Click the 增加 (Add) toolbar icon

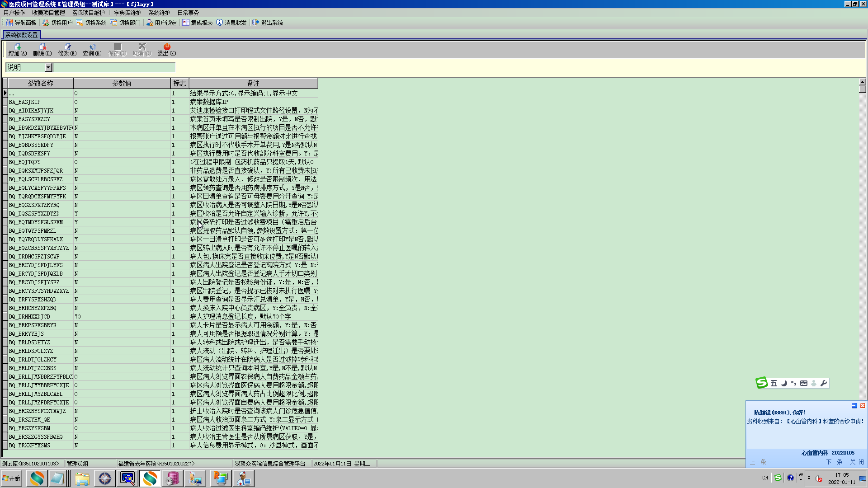(18, 49)
